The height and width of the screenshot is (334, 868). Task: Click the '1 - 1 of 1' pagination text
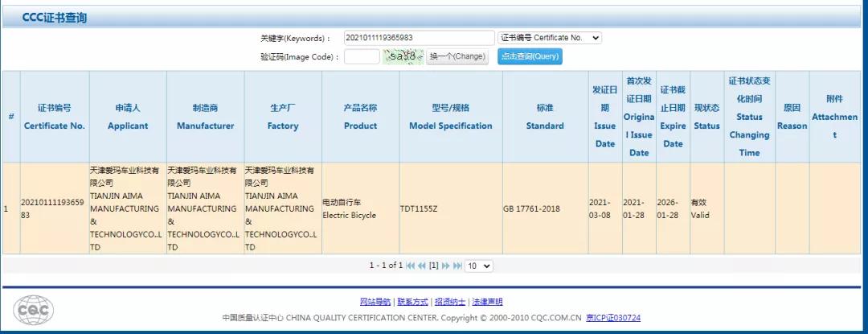386,266
